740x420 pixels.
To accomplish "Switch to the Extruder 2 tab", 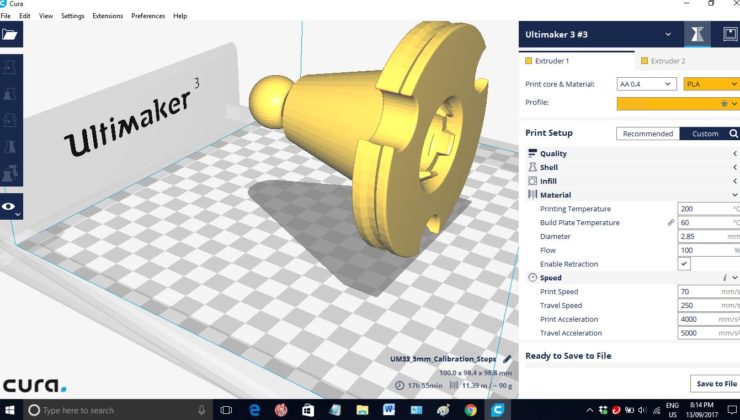I will [x=688, y=60].
